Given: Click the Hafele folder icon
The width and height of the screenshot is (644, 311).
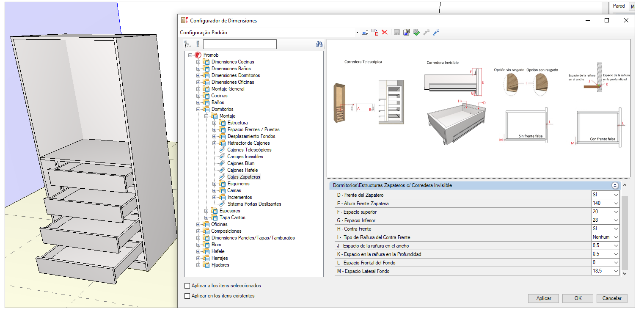Looking at the screenshot, I should [x=206, y=251].
